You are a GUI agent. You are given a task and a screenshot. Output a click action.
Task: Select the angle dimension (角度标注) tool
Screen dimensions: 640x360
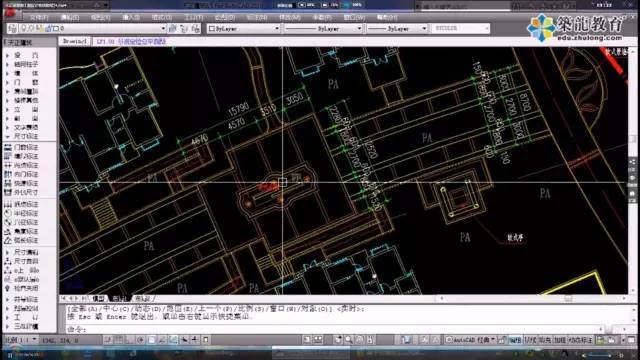click(x=22, y=231)
